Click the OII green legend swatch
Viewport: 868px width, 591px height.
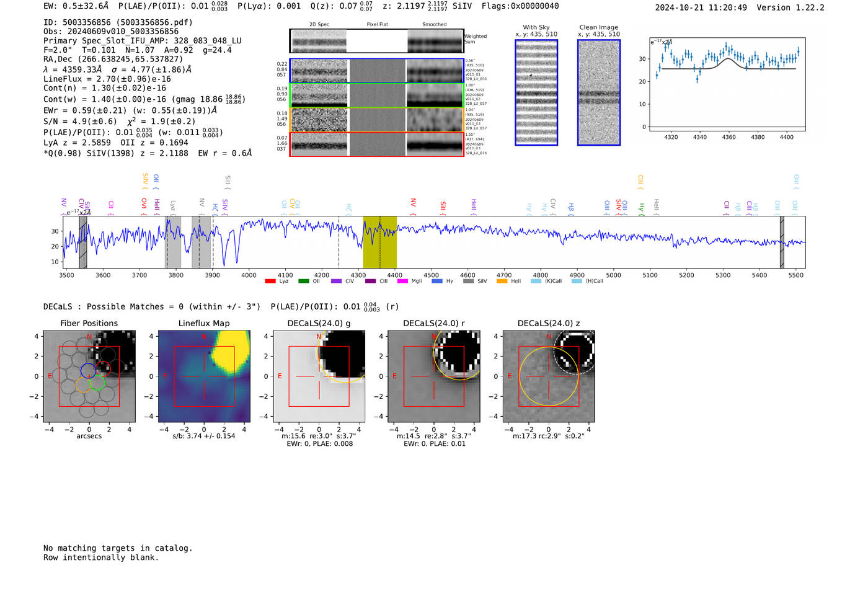tap(303, 281)
